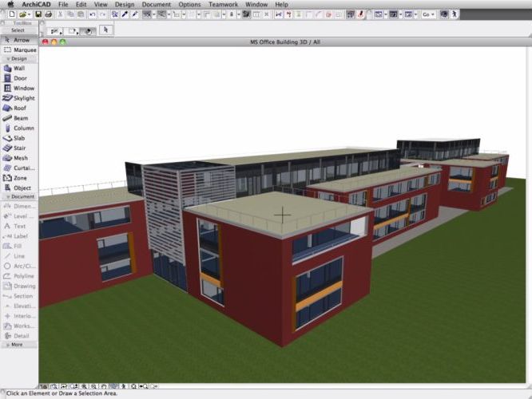Click the Undo arrow icon

[92, 14]
